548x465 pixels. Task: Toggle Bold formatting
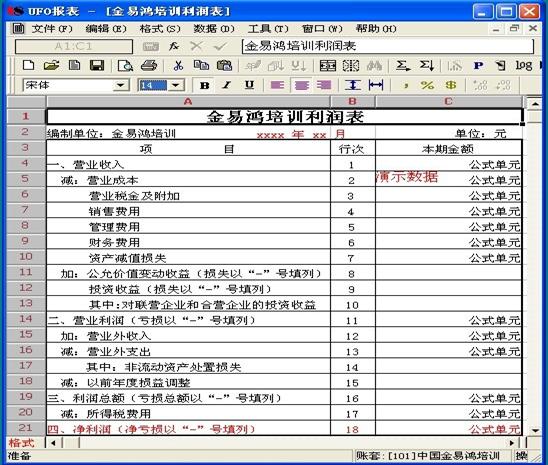pyautogui.click(x=204, y=85)
